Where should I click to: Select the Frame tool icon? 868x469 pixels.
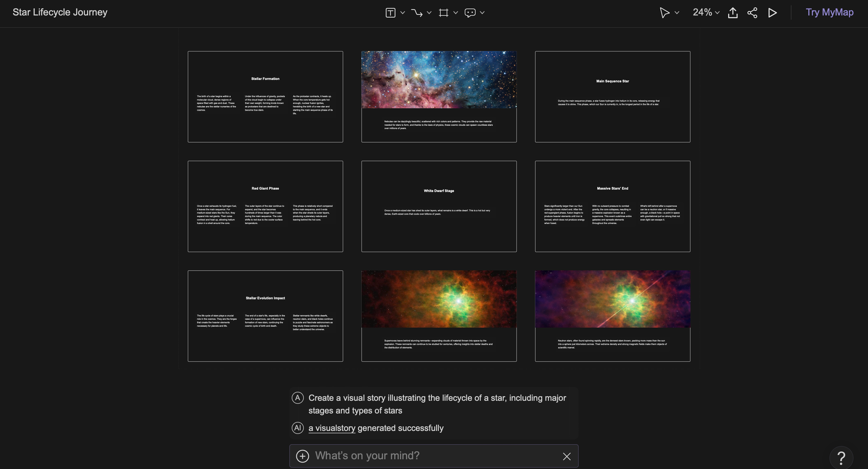coord(443,13)
